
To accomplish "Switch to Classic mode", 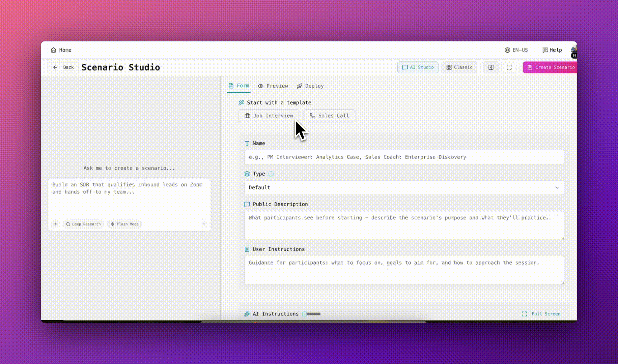I will click(x=459, y=67).
